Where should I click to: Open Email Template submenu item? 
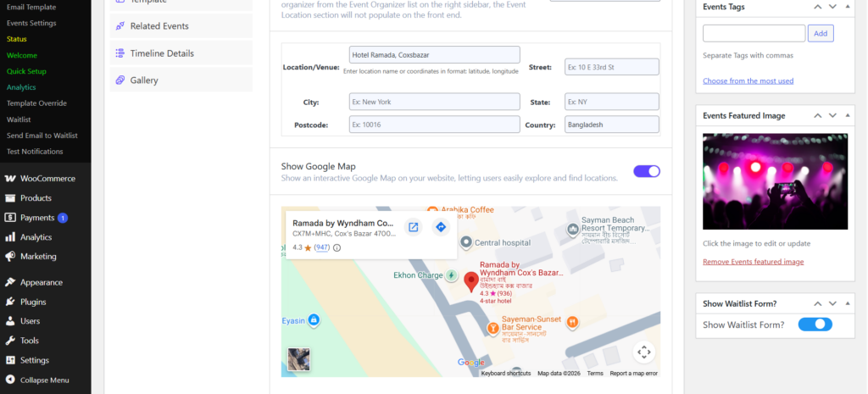[31, 7]
